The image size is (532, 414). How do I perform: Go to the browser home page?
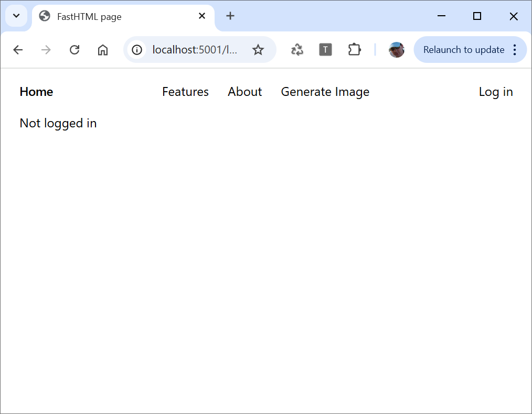[103, 50]
